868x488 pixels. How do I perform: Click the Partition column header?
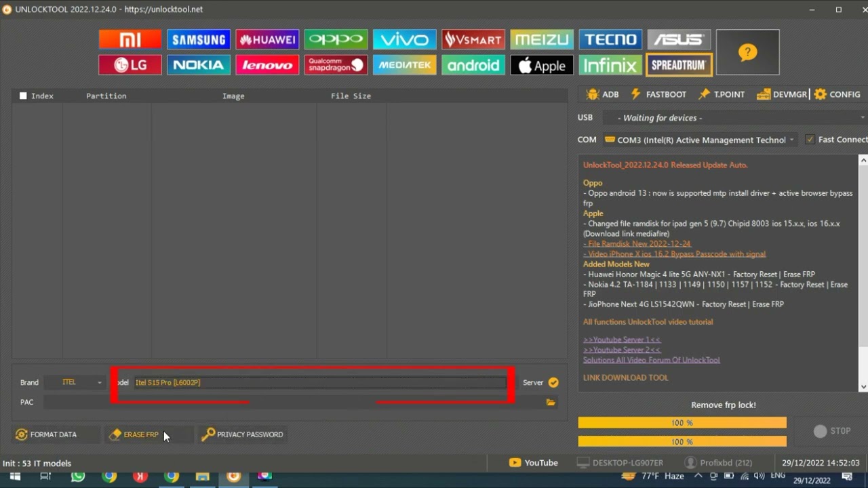pyautogui.click(x=106, y=96)
